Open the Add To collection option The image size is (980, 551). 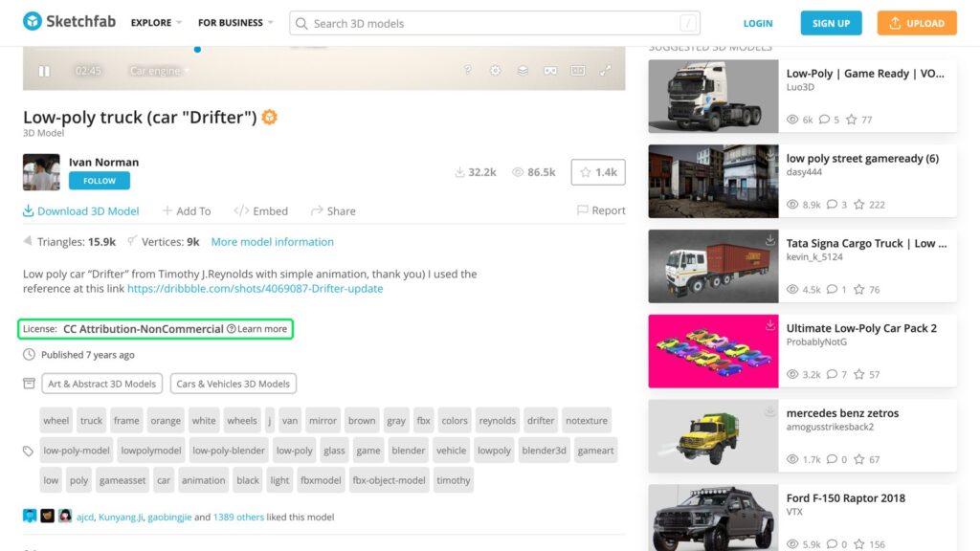[x=187, y=211]
